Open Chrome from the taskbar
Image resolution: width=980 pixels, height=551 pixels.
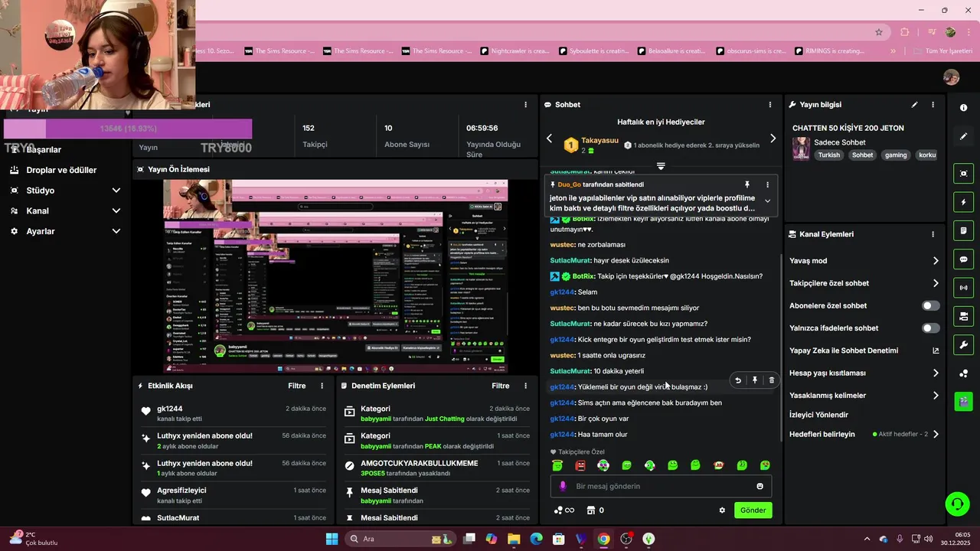click(x=603, y=539)
